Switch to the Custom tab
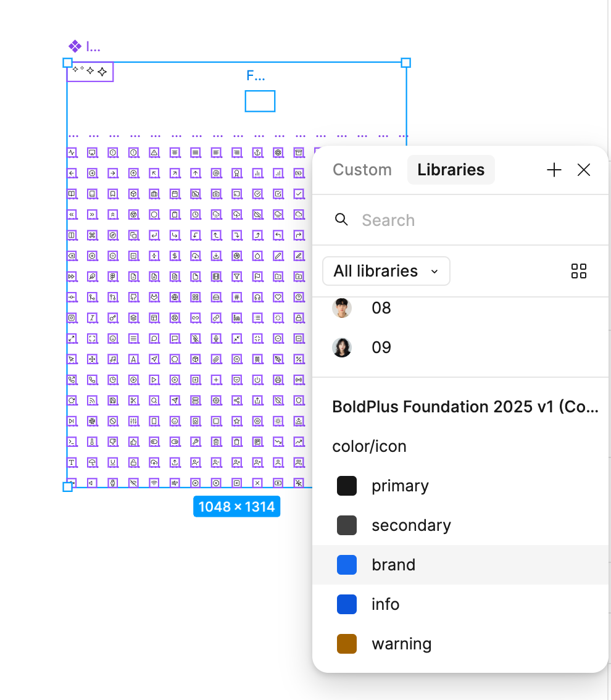Image resolution: width=611 pixels, height=700 pixels. (362, 170)
